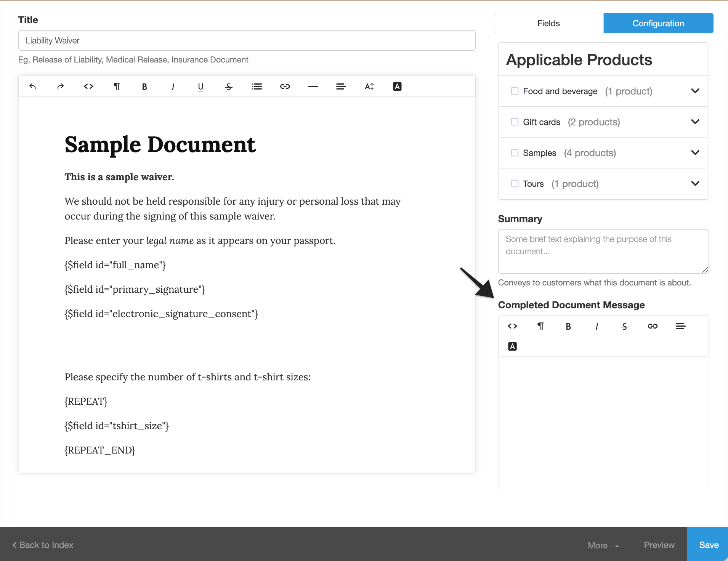Check the Samples checkbox

pos(515,153)
